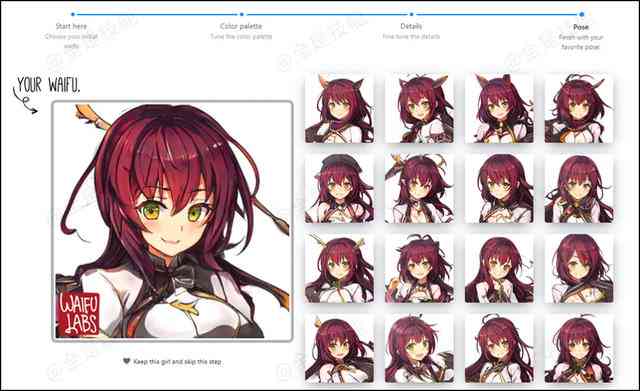Choose the first pose in the top row
This screenshot has width=640, height=391.
click(x=339, y=108)
